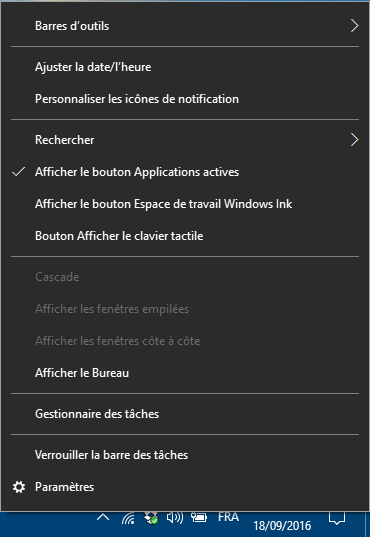Show hidden tray icons with the chevron
Screen dimensions: 370x537
[103, 517]
